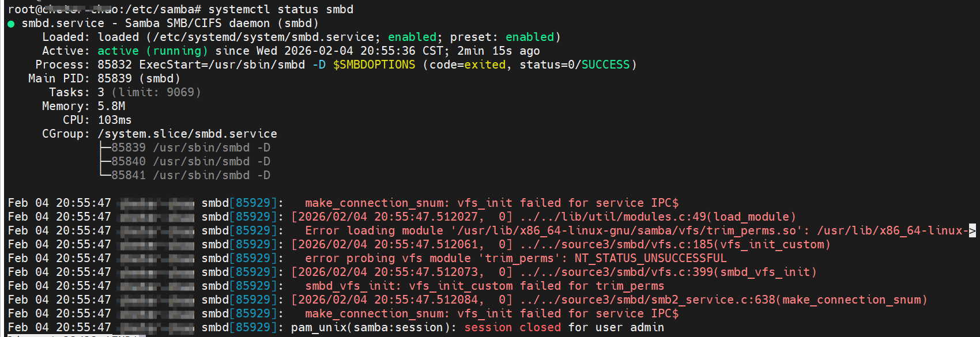
Task: Click the green "active (running)" status text
Action: click(152, 51)
